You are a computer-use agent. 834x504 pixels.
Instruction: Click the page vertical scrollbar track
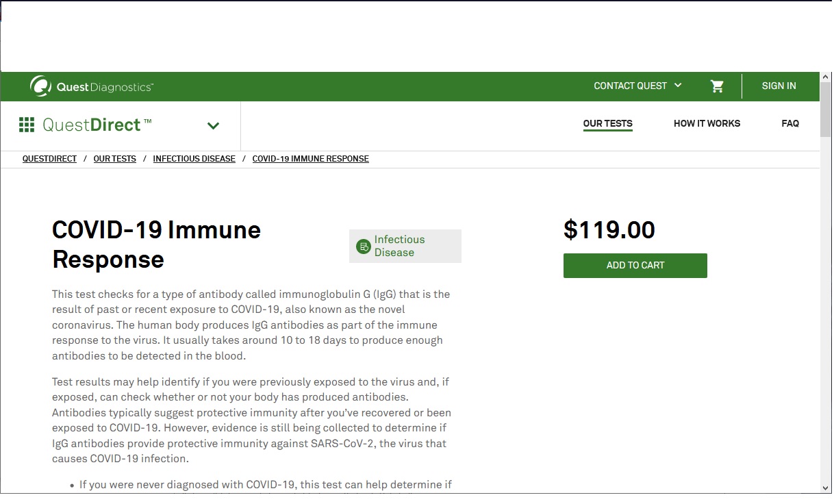[x=826, y=308]
